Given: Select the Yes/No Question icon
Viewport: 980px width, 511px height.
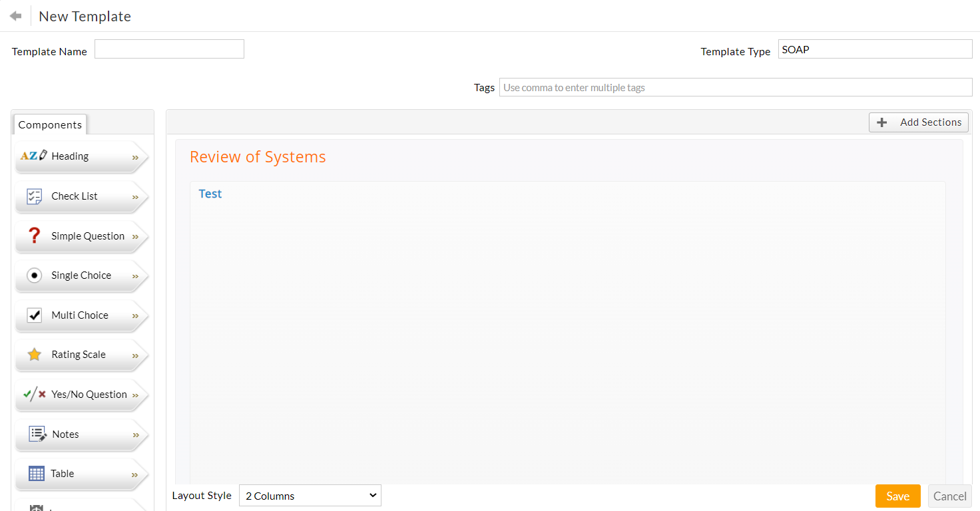Looking at the screenshot, I should (x=34, y=394).
